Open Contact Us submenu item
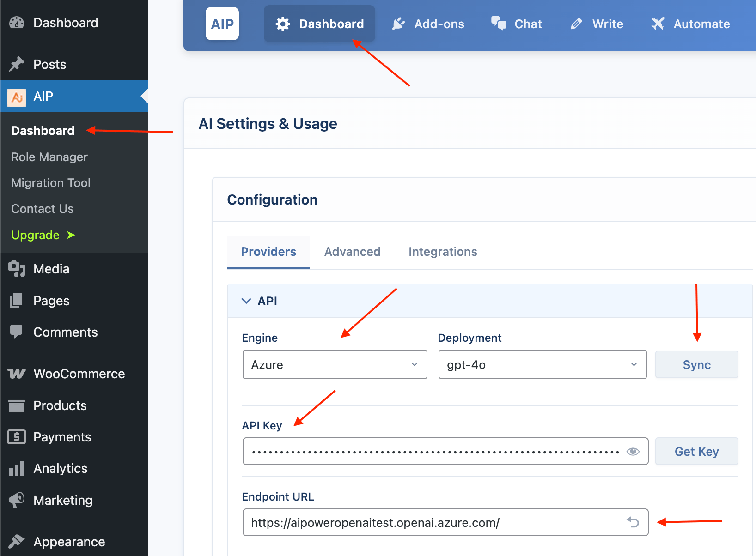756x556 pixels. coord(43,209)
